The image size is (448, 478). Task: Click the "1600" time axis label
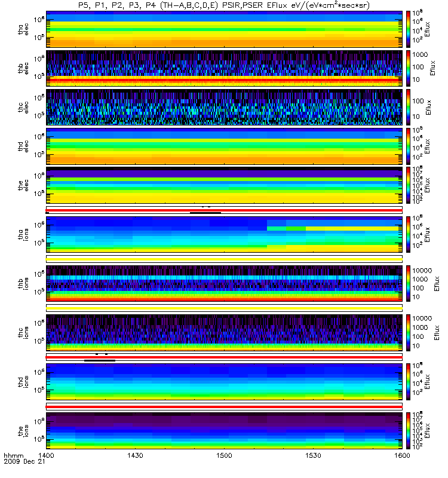[402, 455]
